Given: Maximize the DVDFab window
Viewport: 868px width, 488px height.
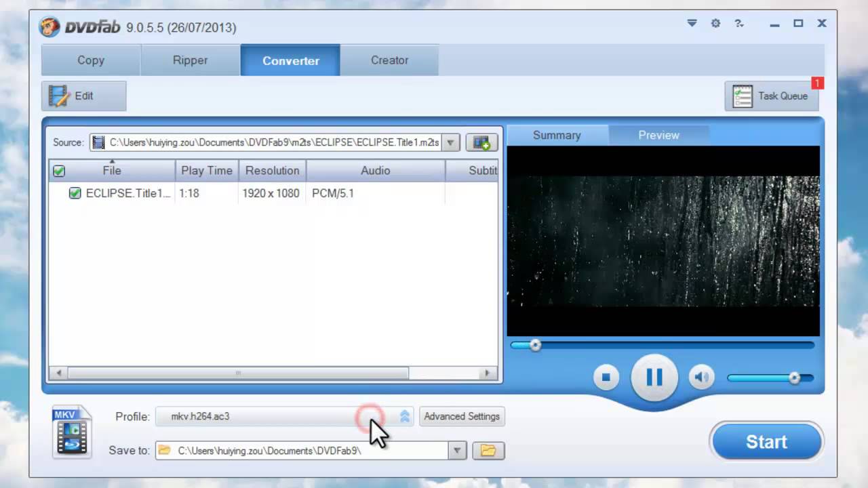Looking at the screenshot, I should tap(798, 24).
